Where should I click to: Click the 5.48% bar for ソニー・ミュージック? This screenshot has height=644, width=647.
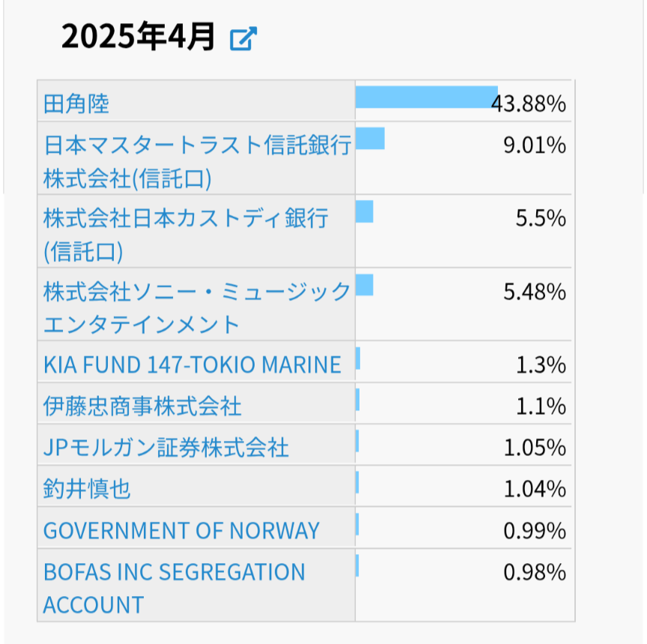point(365,285)
